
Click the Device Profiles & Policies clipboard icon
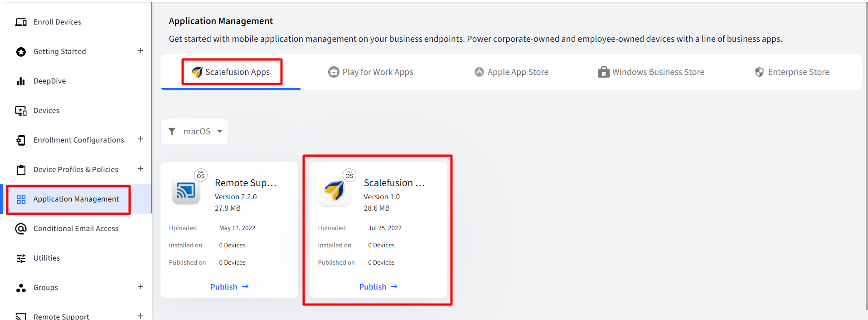coord(21,170)
